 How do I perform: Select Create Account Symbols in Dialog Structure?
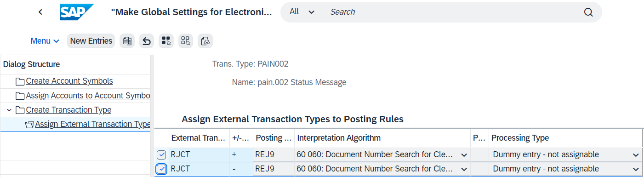click(x=69, y=81)
